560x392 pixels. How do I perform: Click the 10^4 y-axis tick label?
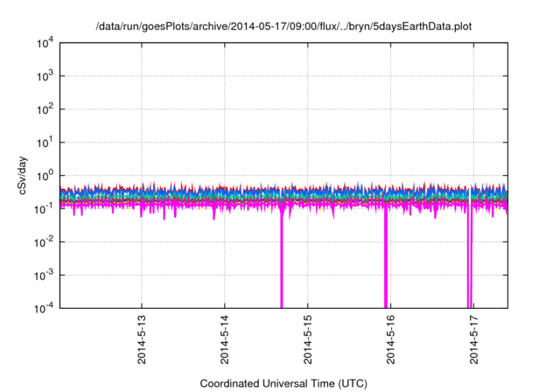(x=45, y=43)
